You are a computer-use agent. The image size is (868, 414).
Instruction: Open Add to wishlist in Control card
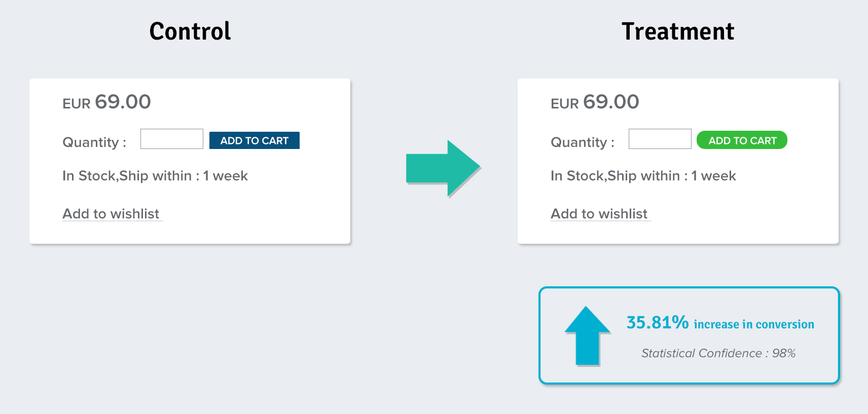pos(111,214)
